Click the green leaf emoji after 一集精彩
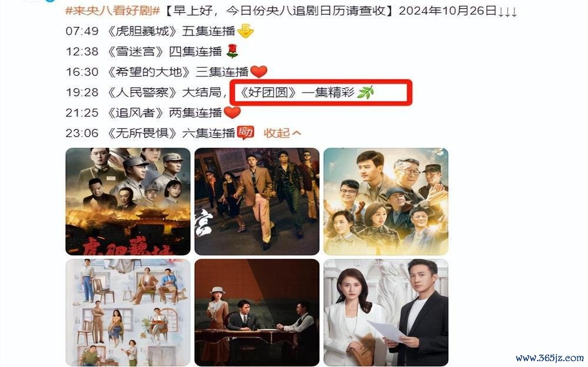Screen dimensions: 588x367 (x=366, y=92)
